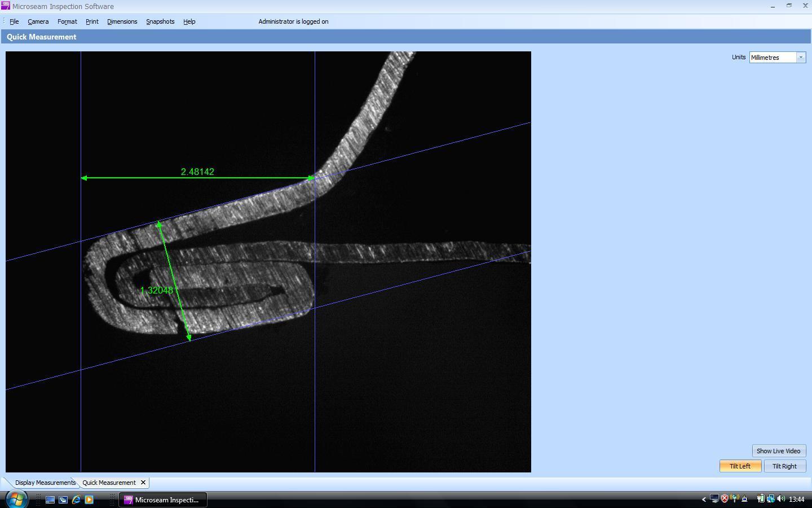This screenshot has height=508, width=812.
Task: Close the Quick Measurement tab
Action: coord(143,483)
